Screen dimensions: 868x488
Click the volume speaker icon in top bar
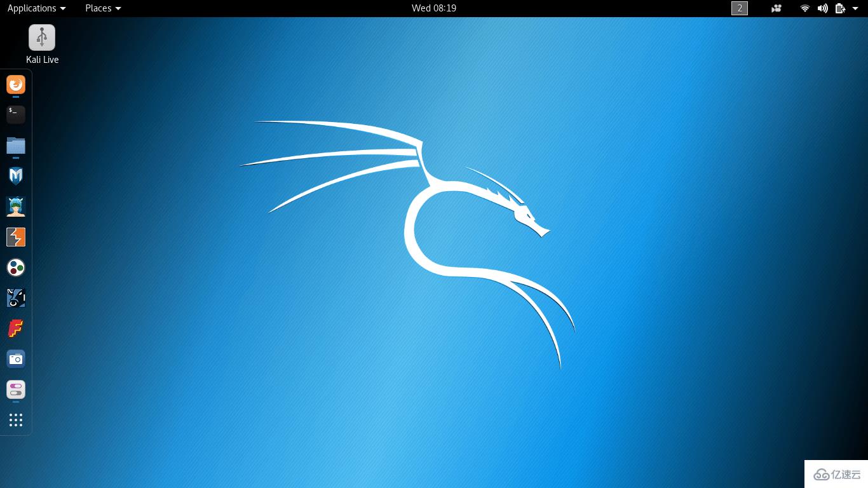(823, 8)
